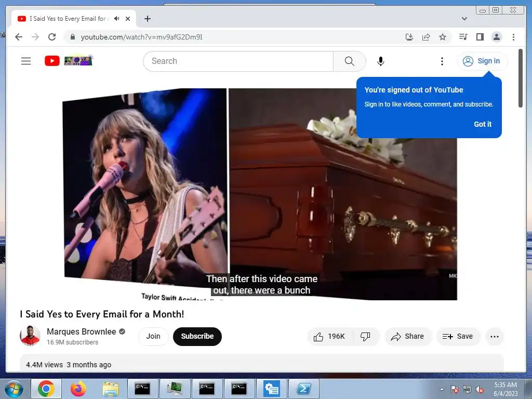Launch Firefox from the taskbar
Screen dimensions: 532x399
[78, 389]
